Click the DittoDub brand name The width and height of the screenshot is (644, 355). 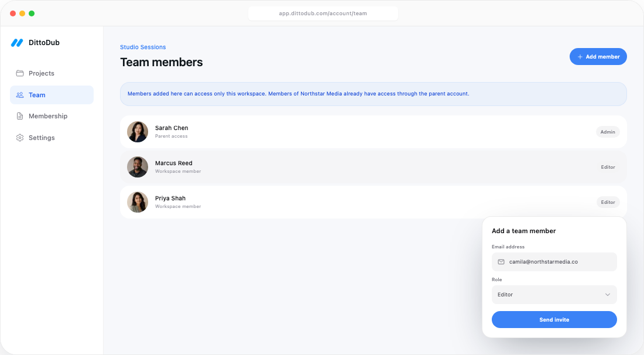[44, 42]
